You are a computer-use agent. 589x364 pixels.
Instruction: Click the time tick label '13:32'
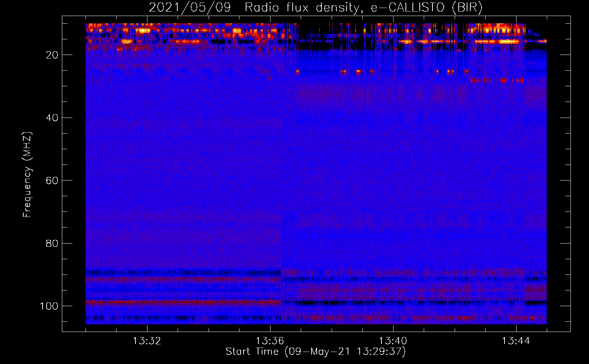click(x=147, y=341)
